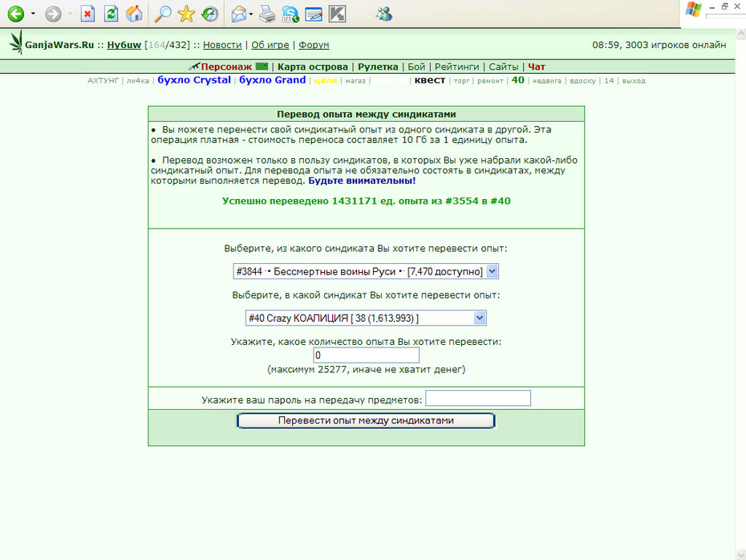Click the green mail icon after Персонаж

coord(262,66)
